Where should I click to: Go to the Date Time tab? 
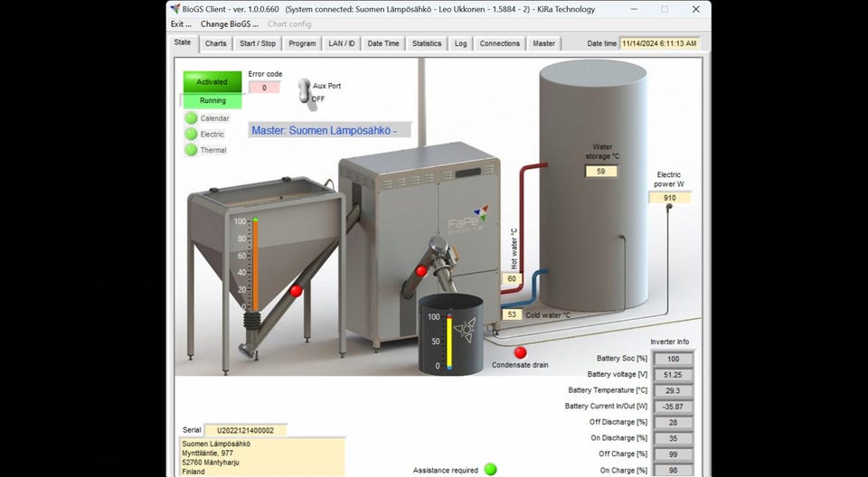pos(383,43)
